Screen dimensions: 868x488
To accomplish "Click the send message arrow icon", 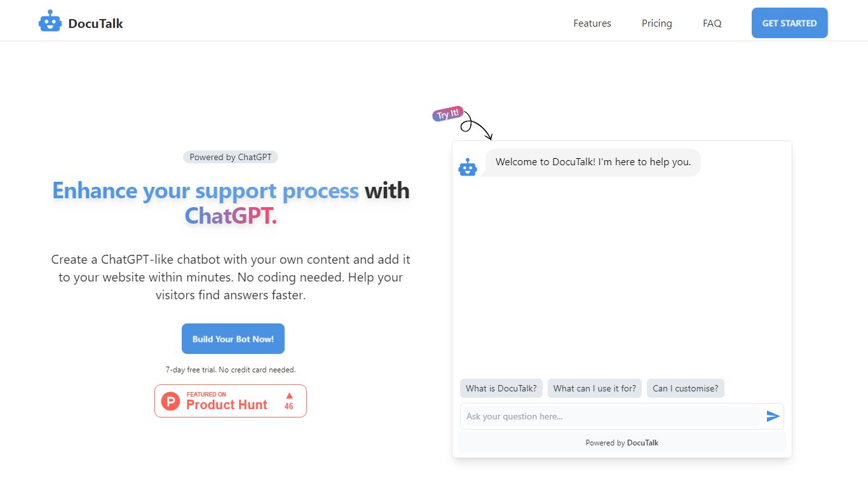I will 773,416.
